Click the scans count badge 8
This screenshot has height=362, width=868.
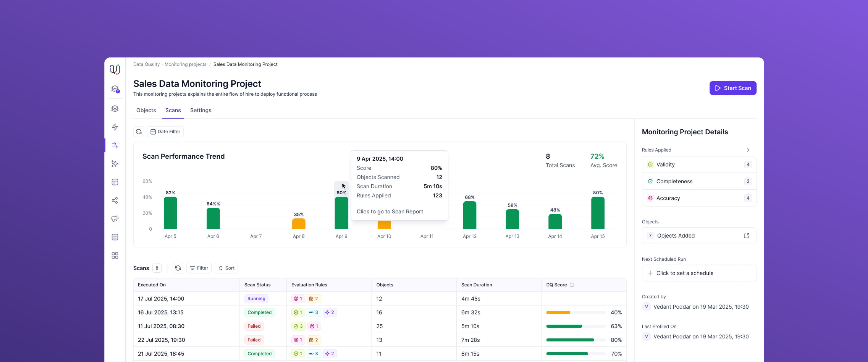[x=157, y=268]
